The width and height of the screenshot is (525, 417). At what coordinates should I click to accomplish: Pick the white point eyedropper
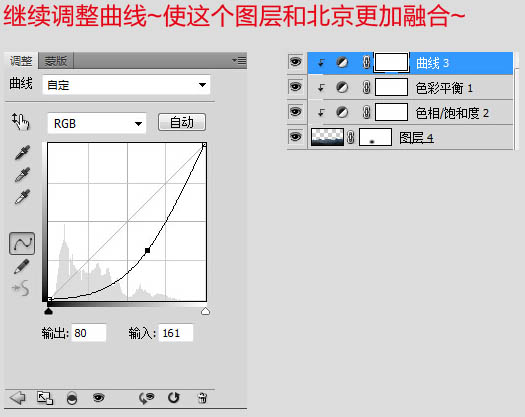coord(22,197)
